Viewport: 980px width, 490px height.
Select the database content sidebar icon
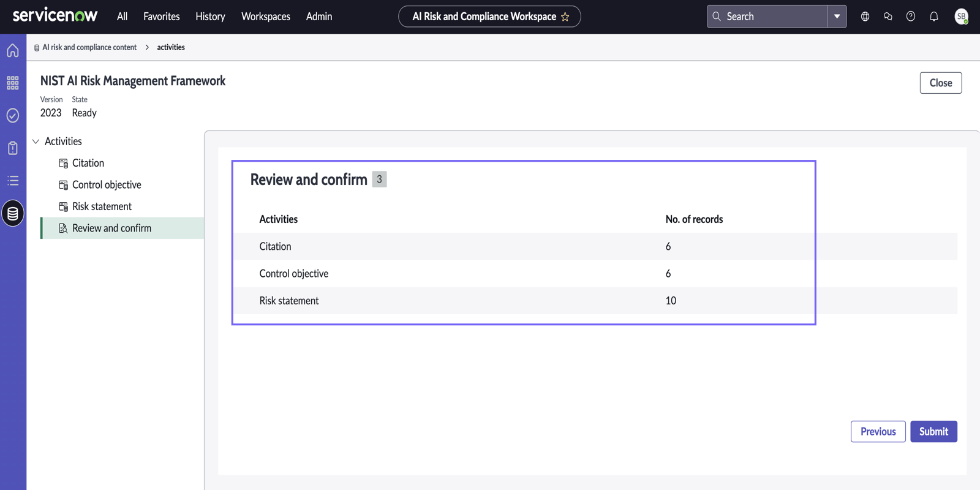tap(13, 213)
